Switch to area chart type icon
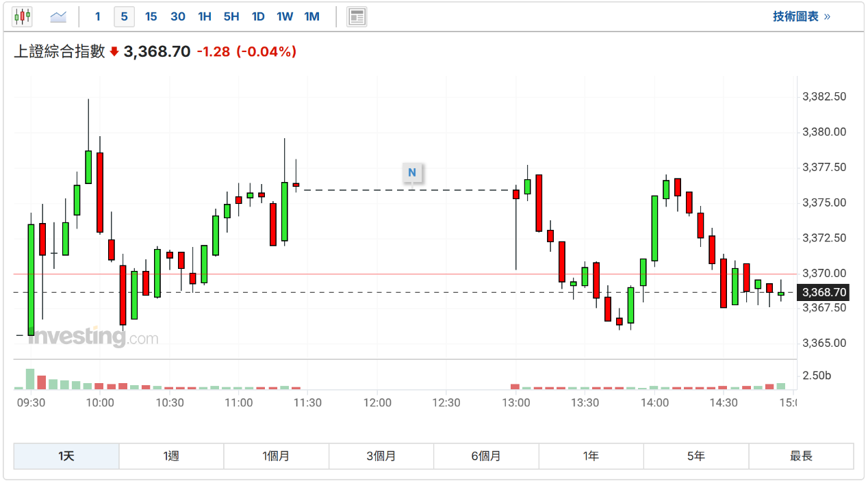This screenshot has height=483, width=868. [59, 16]
